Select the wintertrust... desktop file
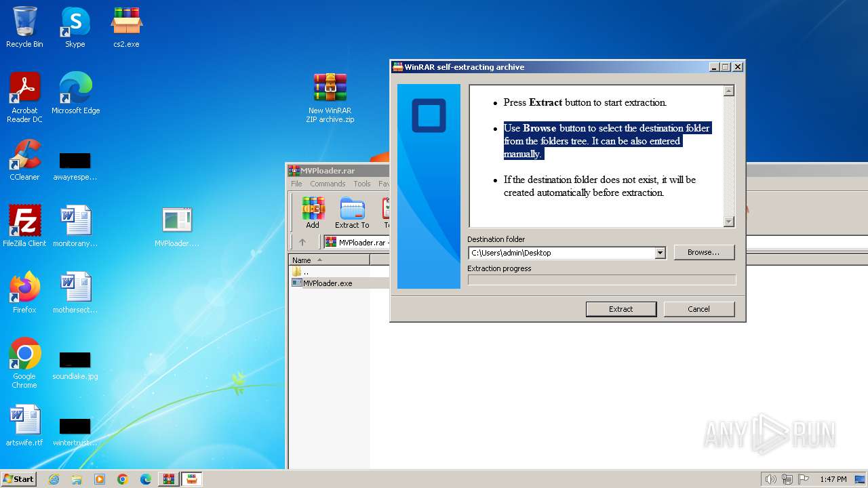The height and width of the screenshot is (488, 868). click(75, 432)
